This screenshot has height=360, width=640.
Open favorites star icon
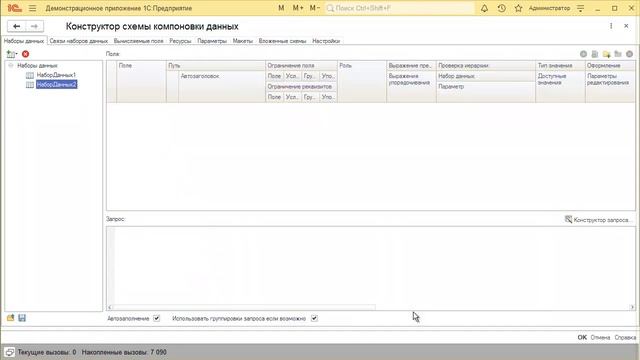pos(518,8)
